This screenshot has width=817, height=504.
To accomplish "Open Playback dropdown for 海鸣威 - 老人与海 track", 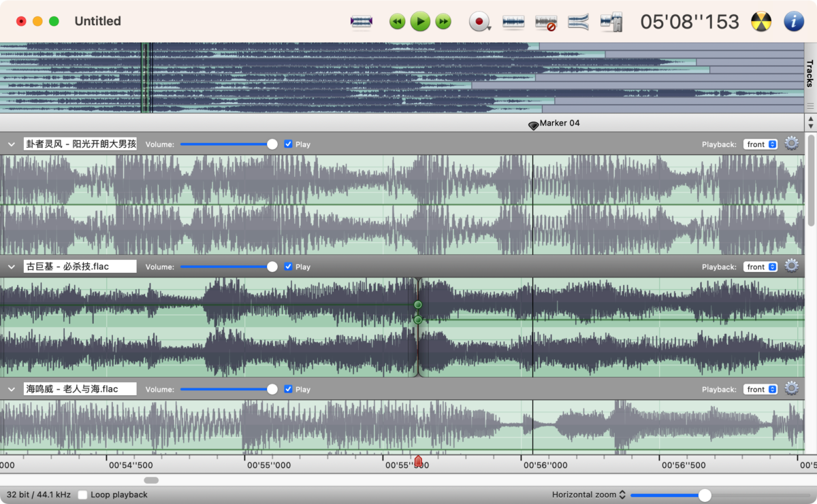I will 760,389.
